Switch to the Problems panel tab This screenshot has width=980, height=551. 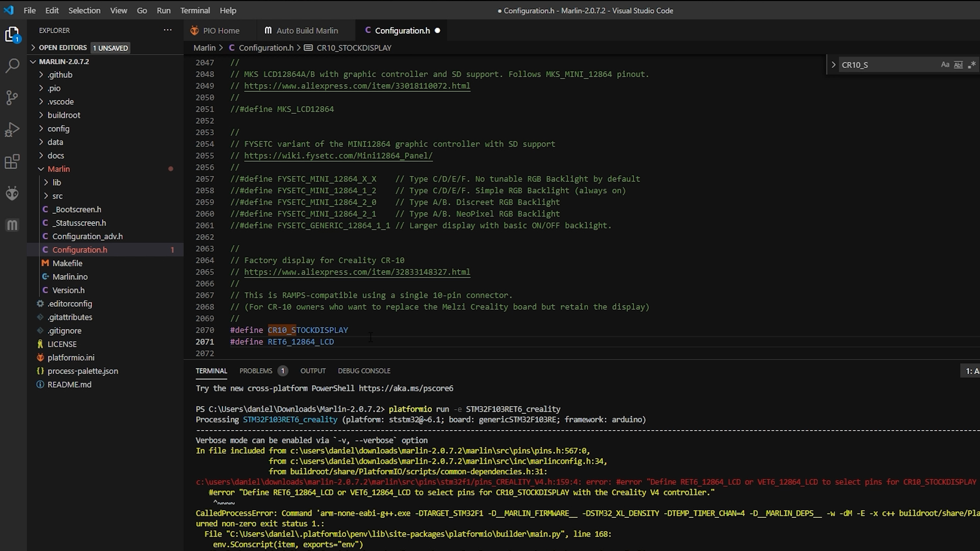pos(256,371)
